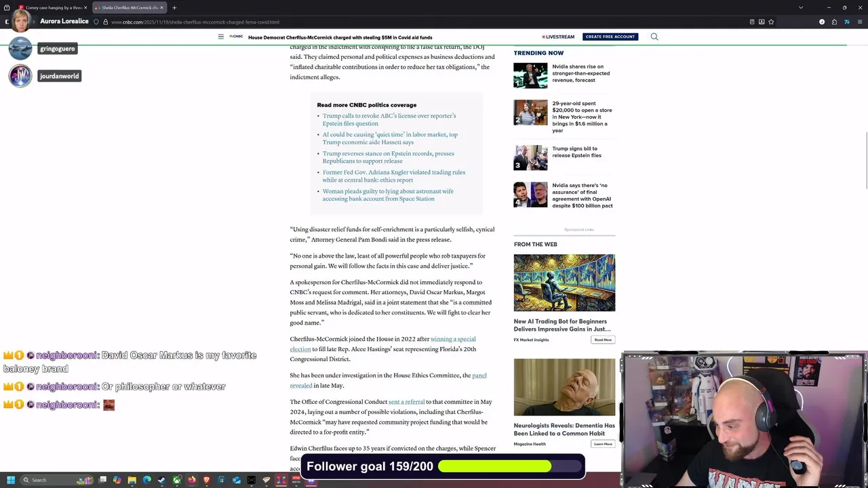The width and height of the screenshot is (868, 488).
Task: Open File Explorer from the taskbar
Action: click(132, 480)
